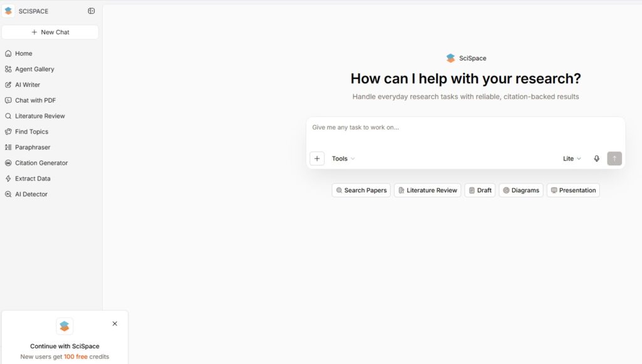Click the Extract Data lightning icon
The width and height of the screenshot is (642, 364).
coord(8,179)
